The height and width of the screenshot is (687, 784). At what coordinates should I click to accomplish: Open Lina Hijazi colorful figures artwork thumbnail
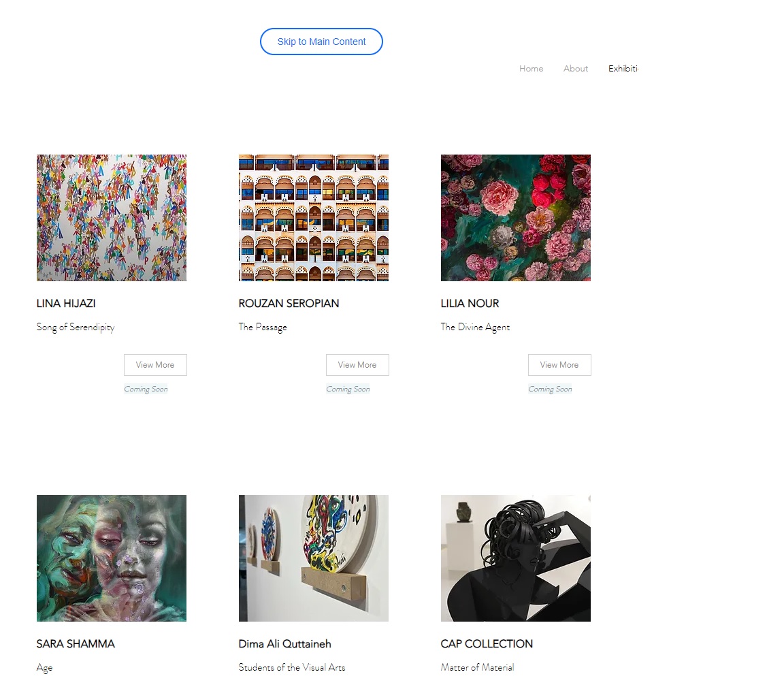(112, 218)
